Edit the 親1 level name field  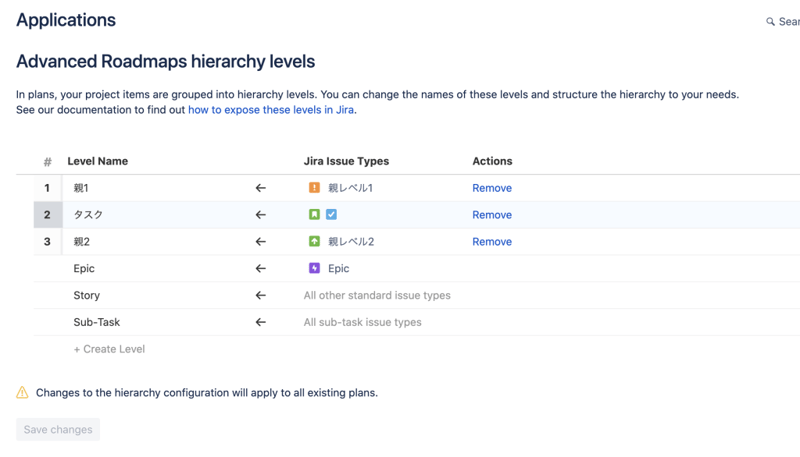150,188
